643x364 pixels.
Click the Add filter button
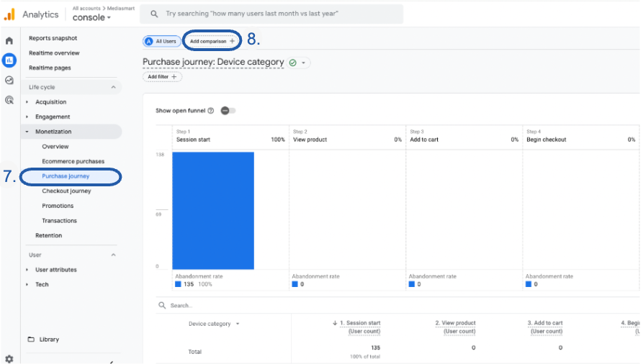point(162,77)
